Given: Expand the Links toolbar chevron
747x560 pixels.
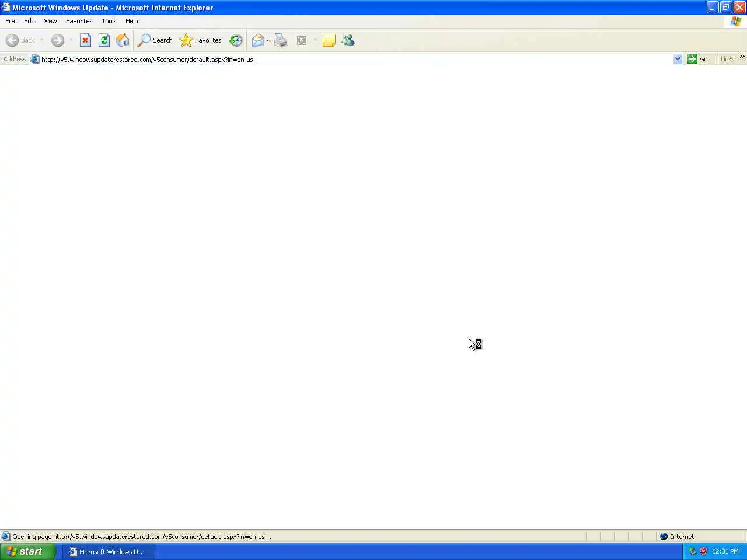Looking at the screenshot, I should coord(742,57).
